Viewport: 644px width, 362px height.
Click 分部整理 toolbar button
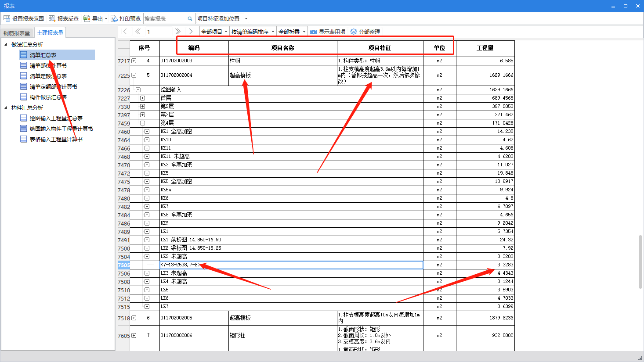(x=365, y=32)
